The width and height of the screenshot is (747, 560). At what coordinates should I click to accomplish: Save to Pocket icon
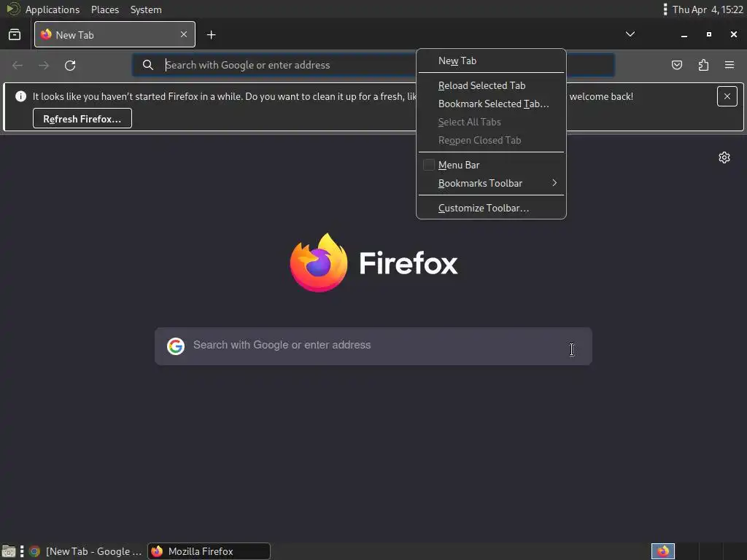point(676,65)
